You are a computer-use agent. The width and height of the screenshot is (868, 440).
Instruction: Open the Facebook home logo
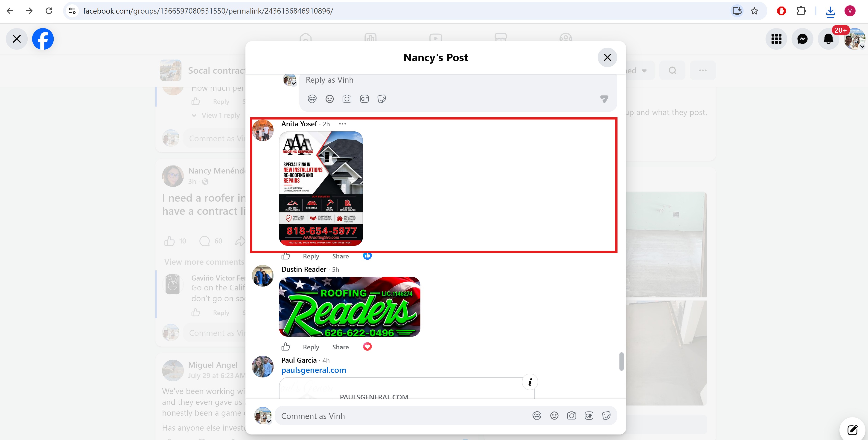pos(43,39)
